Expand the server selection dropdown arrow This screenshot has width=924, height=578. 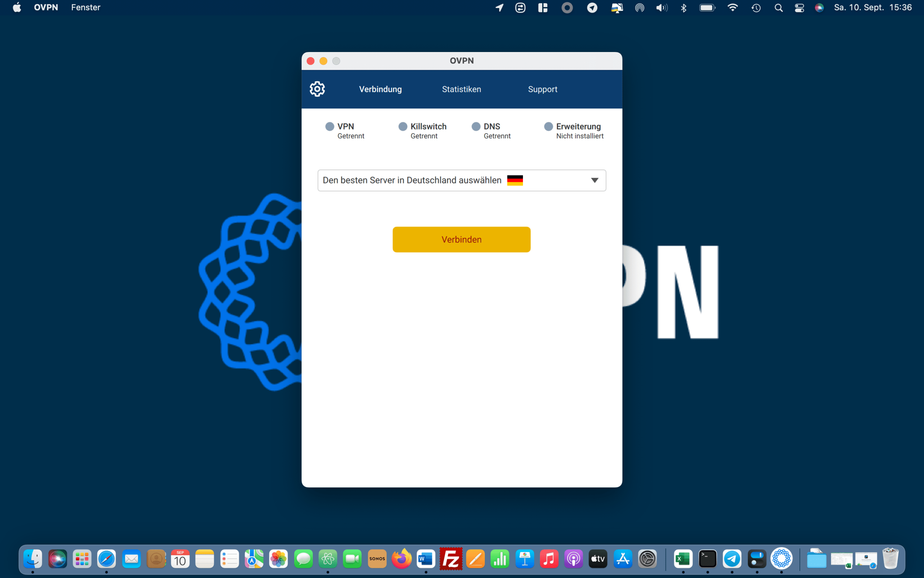(594, 180)
